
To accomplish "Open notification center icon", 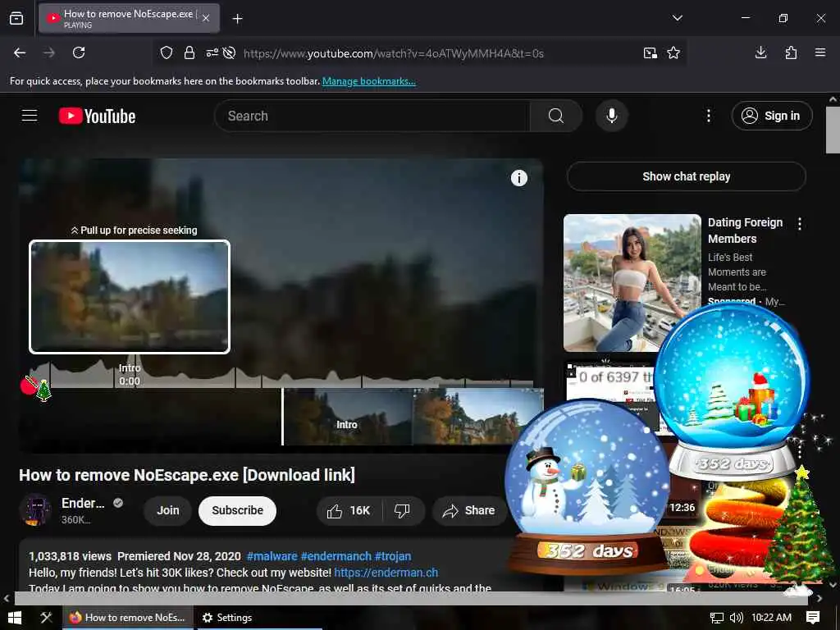I will point(813,618).
